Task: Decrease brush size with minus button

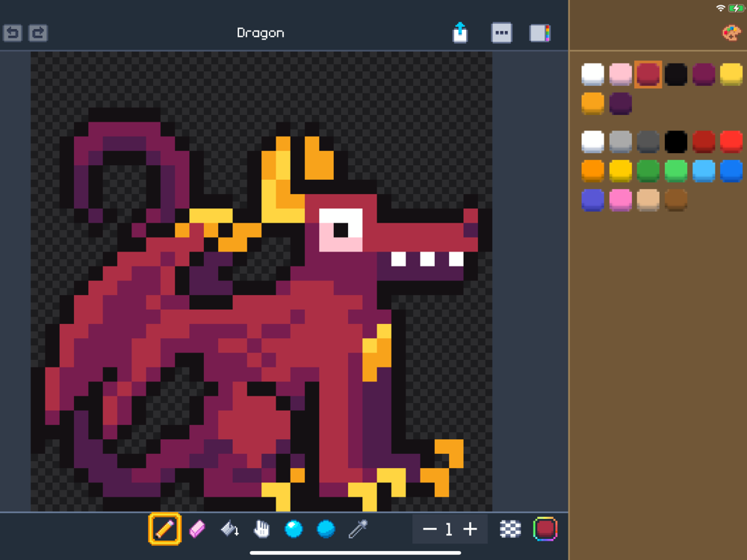Action: 430,529
